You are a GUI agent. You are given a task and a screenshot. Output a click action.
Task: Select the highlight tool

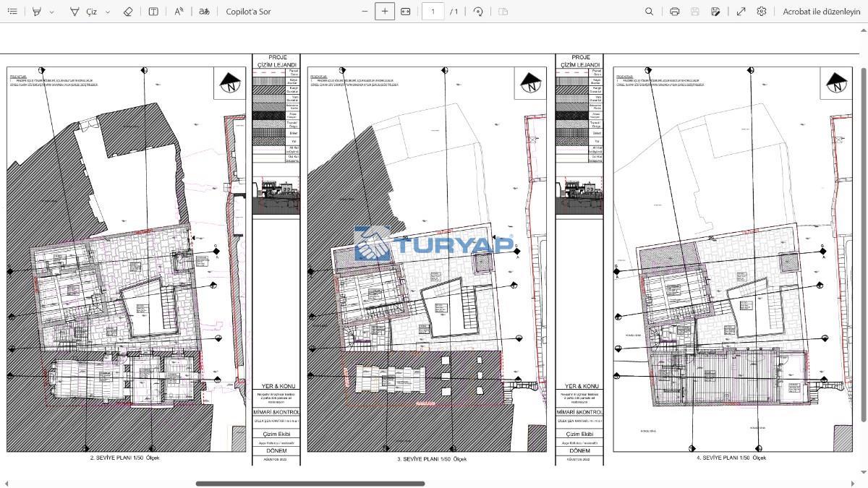click(37, 12)
